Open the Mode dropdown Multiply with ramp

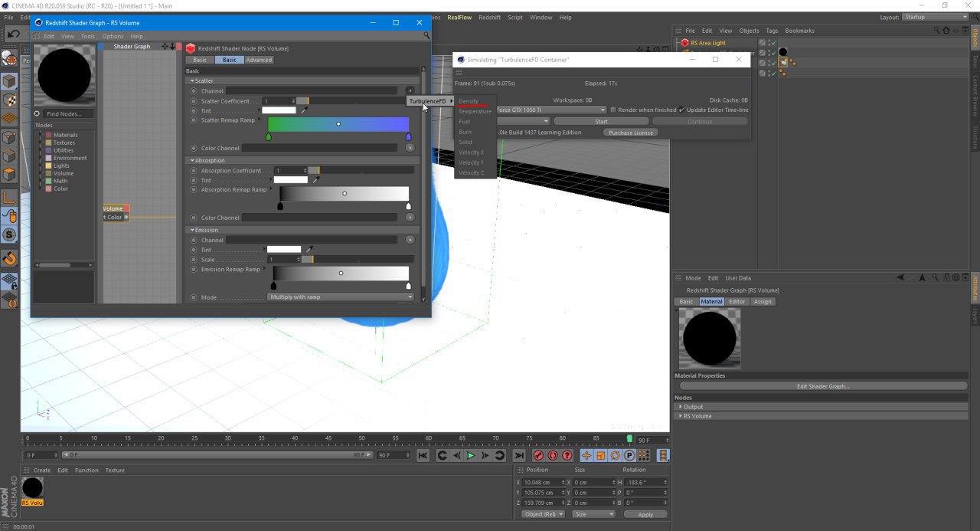click(x=340, y=297)
